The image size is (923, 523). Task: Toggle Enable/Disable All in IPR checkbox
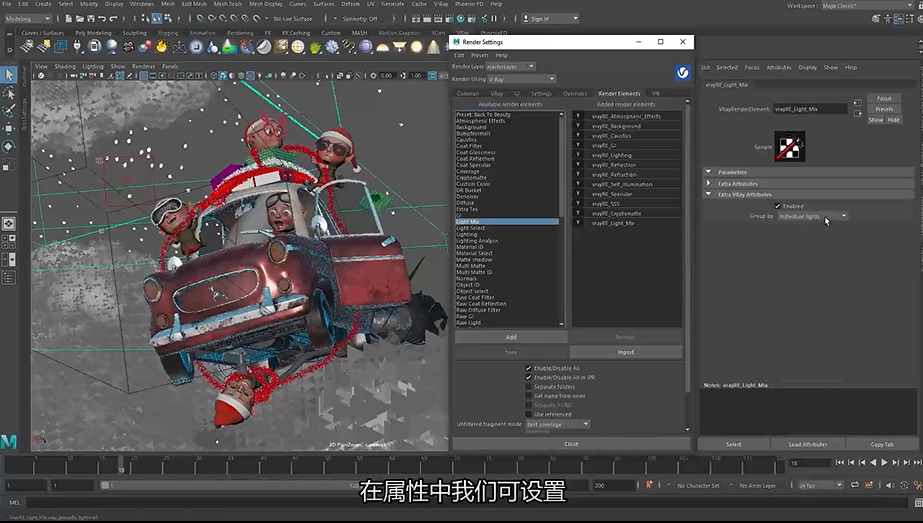pyautogui.click(x=528, y=378)
